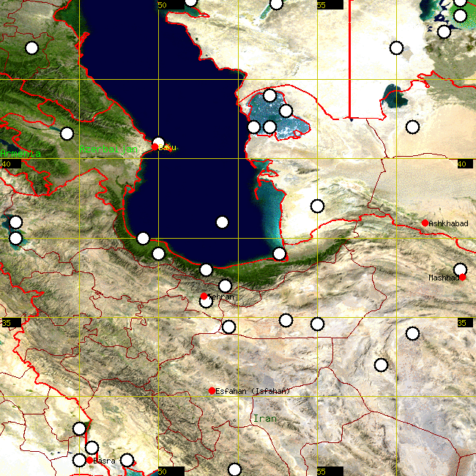The image size is (476, 476).
Task: Click the white marker in western Azerbaijan
Action: [x=67, y=133]
